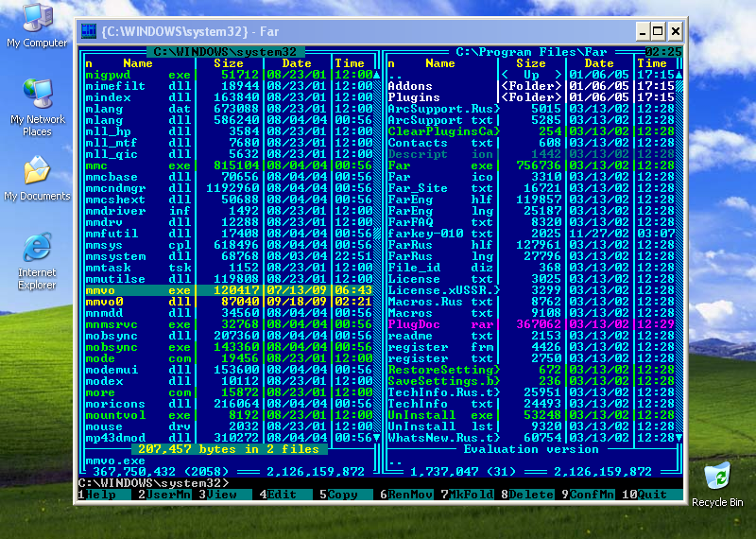The width and height of the screenshot is (756, 539).
Task: Click right panel path title C:\Program Files\Far
Action: coord(531,52)
